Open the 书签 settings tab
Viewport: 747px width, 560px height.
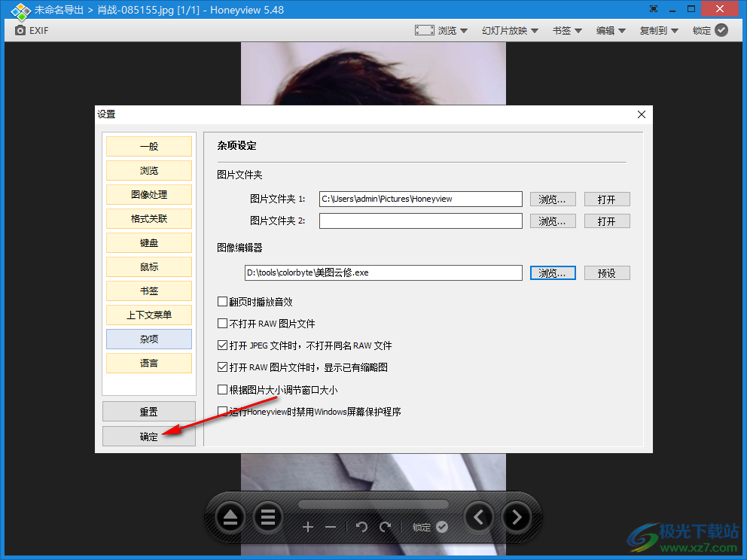(x=149, y=291)
